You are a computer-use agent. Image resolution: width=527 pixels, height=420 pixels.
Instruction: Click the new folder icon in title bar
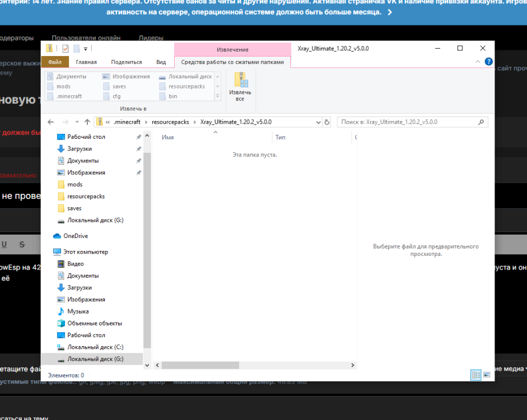coord(77,49)
